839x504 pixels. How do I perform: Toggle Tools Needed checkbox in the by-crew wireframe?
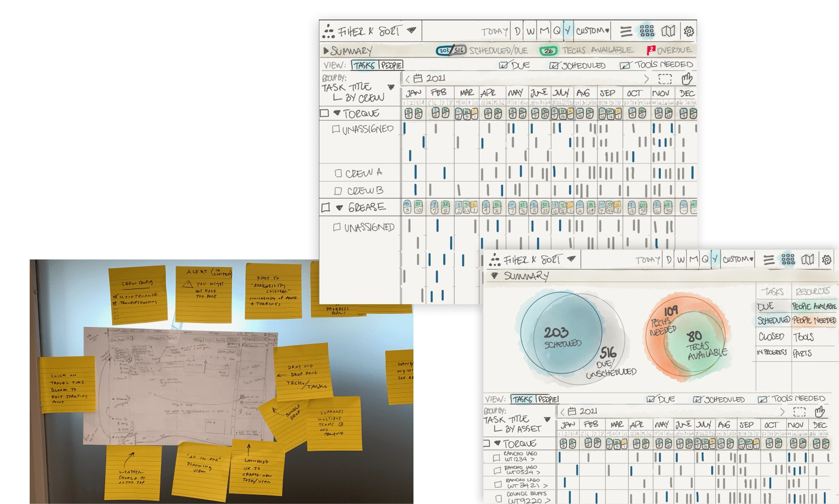[x=625, y=65]
